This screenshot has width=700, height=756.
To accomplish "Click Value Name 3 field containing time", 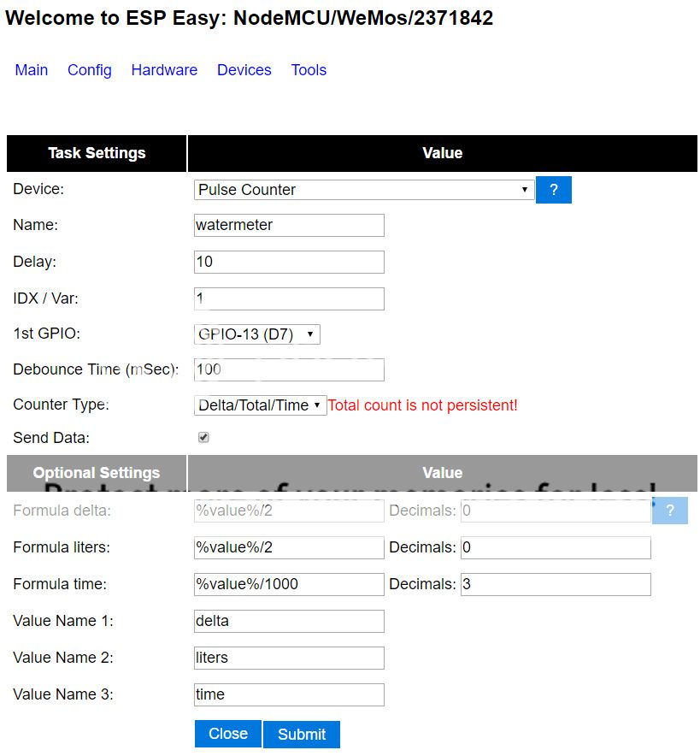I will 289,694.
